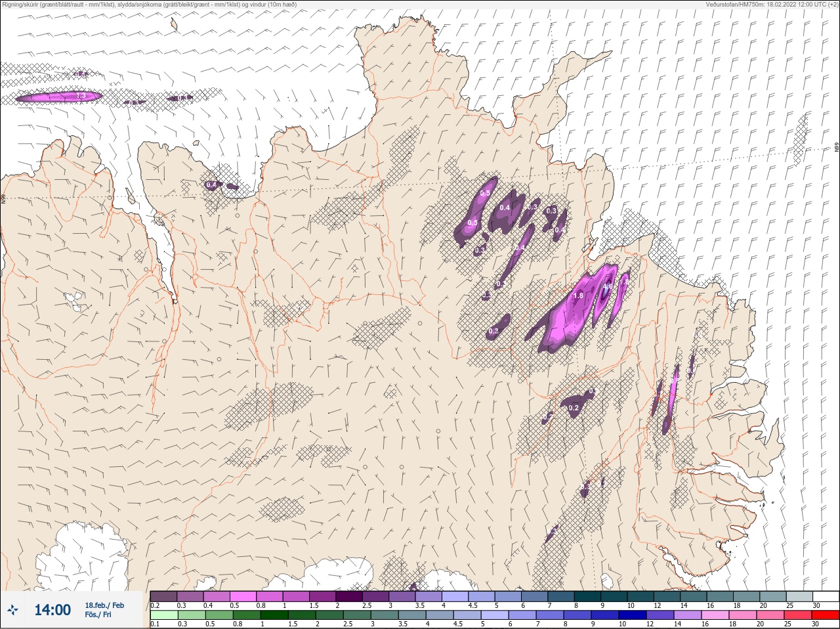Select the light lavender 4 swatch in upper legend
840x629 pixels.
[x=455, y=596]
